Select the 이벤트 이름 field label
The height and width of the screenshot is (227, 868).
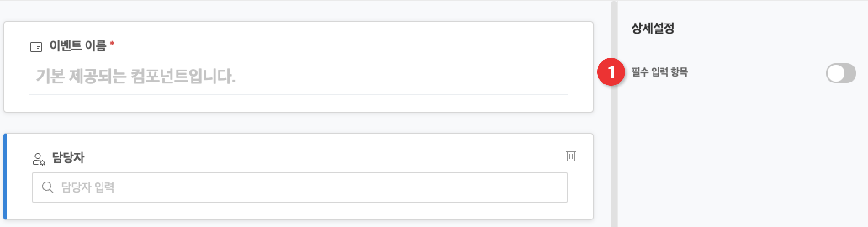point(78,45)
